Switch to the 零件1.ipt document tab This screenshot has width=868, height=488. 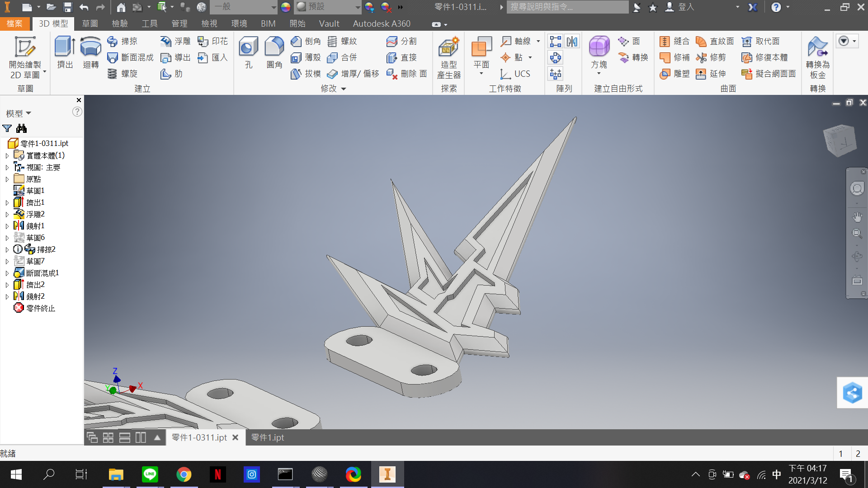pyautogui.click(x=268, y=437)
